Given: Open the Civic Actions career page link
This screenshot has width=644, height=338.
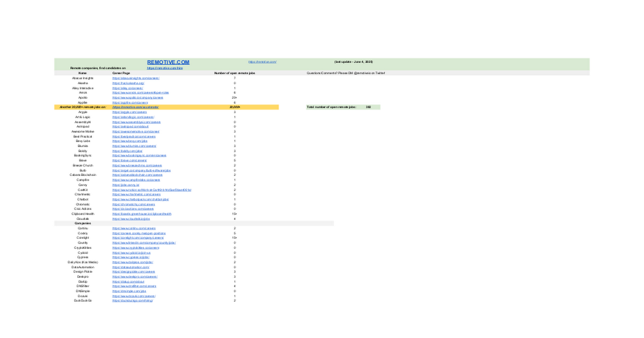Looking at the screenshot, I should coord(133,209).
